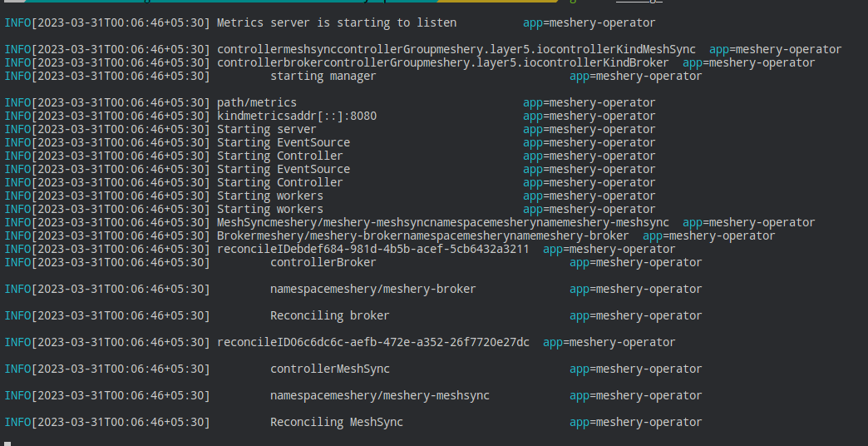Click the INFO label on the 'kindmetricsaddr' row
This screenshot has width=868, height=446.
click(17, 116)
